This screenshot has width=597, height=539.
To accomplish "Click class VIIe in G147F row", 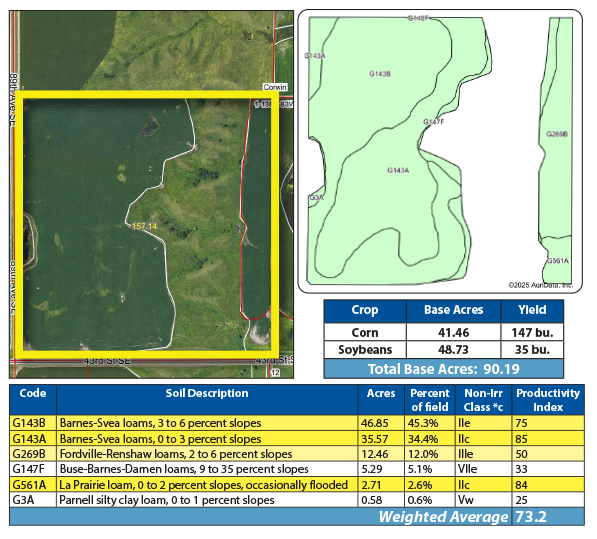I will point(467,469).
